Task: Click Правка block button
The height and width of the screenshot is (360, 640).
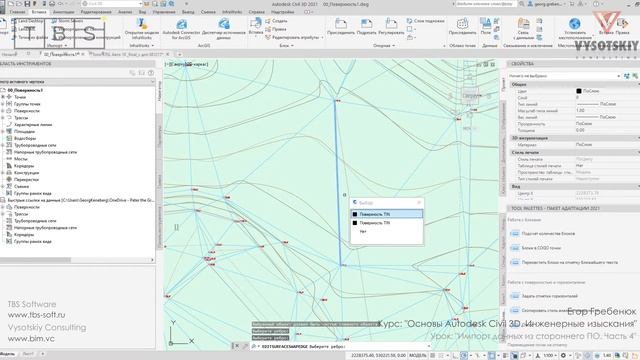Action: (276, 29)
